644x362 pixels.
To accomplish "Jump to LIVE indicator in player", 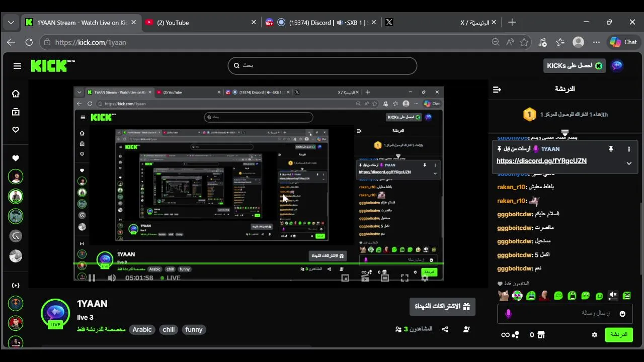I will [x=171, y=278].
